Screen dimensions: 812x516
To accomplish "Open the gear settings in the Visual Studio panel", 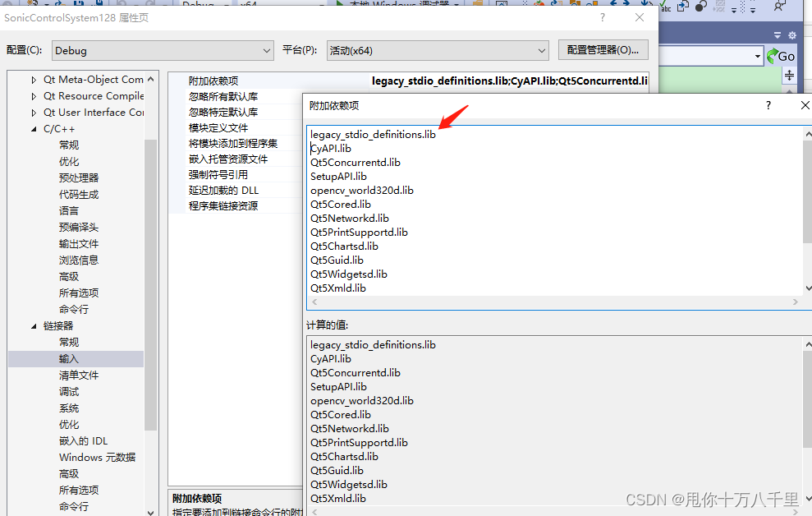I will [x=791, y=35].
